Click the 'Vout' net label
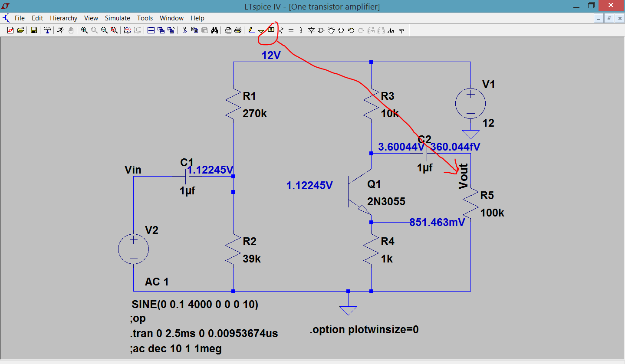625x364 pixels. [x=464, y=176]
